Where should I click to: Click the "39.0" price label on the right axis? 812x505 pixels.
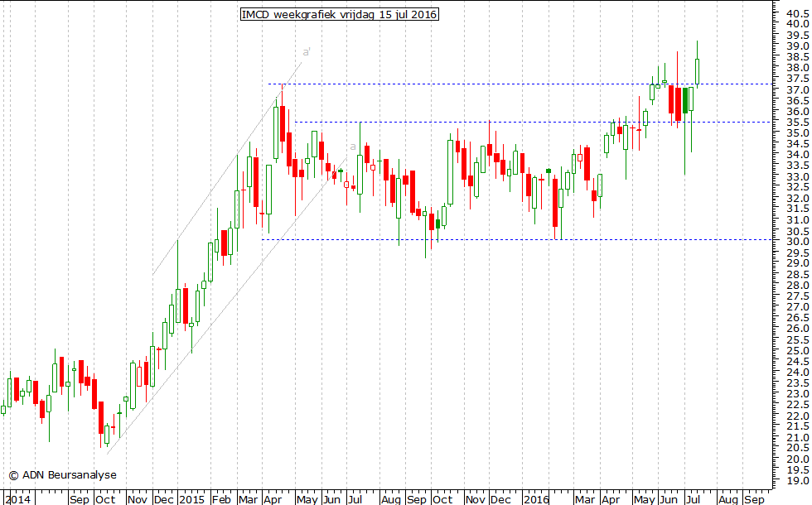[x=797, y=46]
